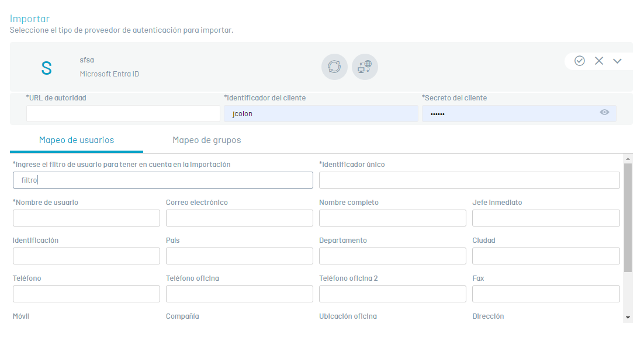Click the Nombre de usuario input
Image resolution: width=644 pixels, height=345 pixels.
[x=86, y=218]
